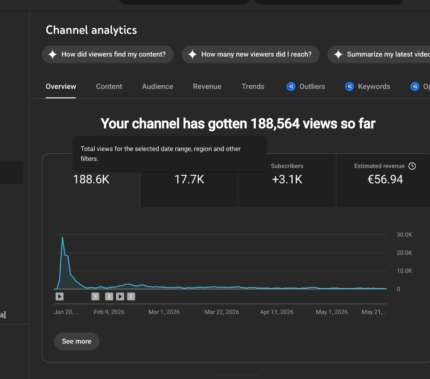Click the peak of the views line chart
This screenshot has height=379, width=430.
click(x=62, y=238)
